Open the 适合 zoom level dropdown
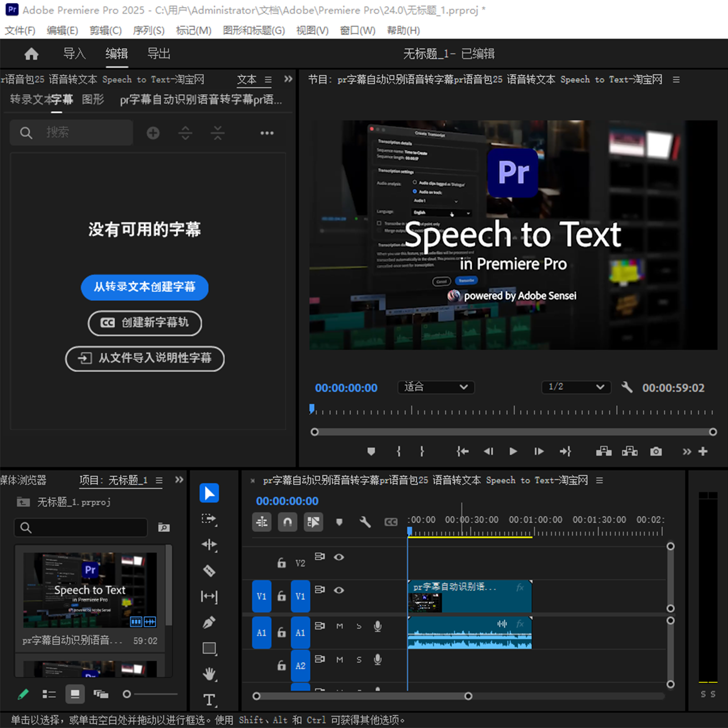The image size is (728, 728). (x=436, y=387)
